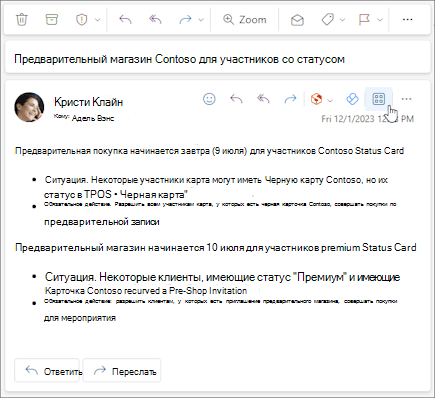Mark message read/unread envelope icon
This screenshot has height=398, width=435.
tap(297, 20)
